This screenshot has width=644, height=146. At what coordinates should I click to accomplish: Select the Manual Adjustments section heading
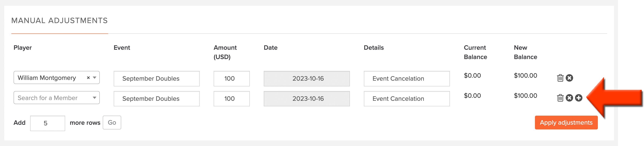[60, 20]
